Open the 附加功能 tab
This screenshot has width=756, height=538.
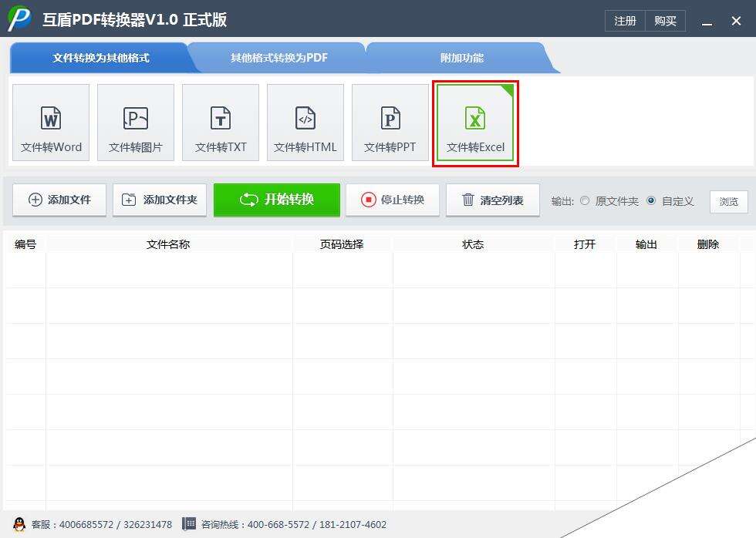(x=461, y=58)
